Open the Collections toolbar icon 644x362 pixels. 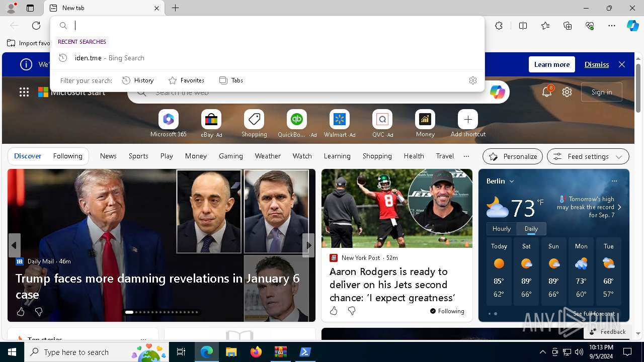point(568,26)
